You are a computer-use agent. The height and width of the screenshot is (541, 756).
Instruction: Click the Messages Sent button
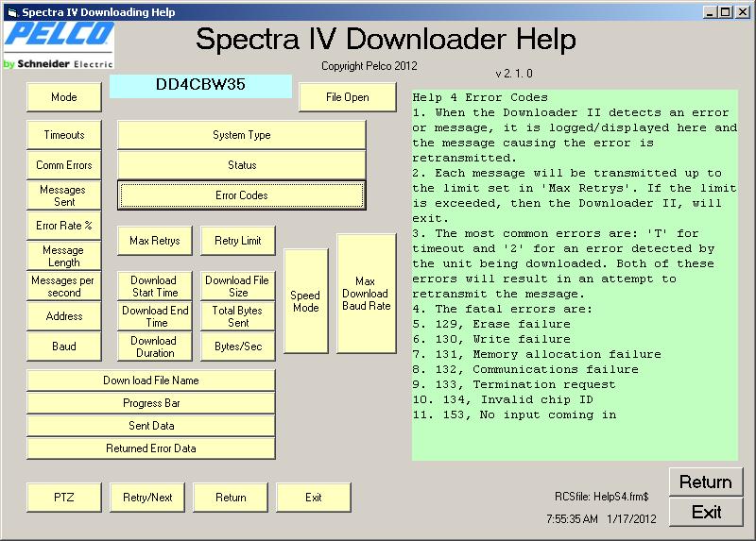[64, 195]
